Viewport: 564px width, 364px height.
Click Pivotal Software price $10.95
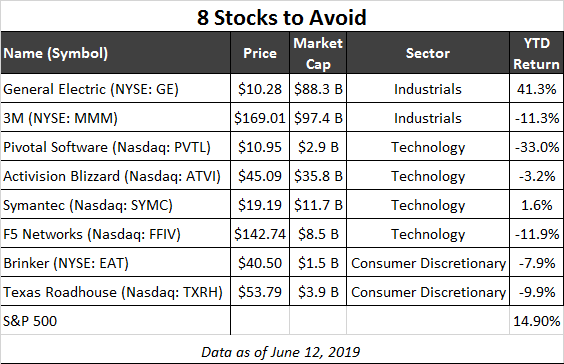(x=260, y=147)
